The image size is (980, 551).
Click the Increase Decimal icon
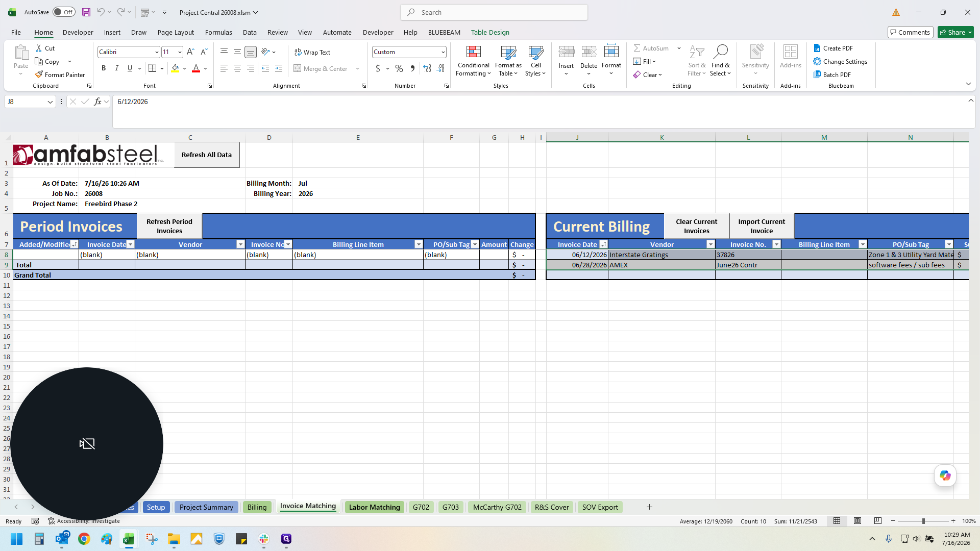[427, 68]
